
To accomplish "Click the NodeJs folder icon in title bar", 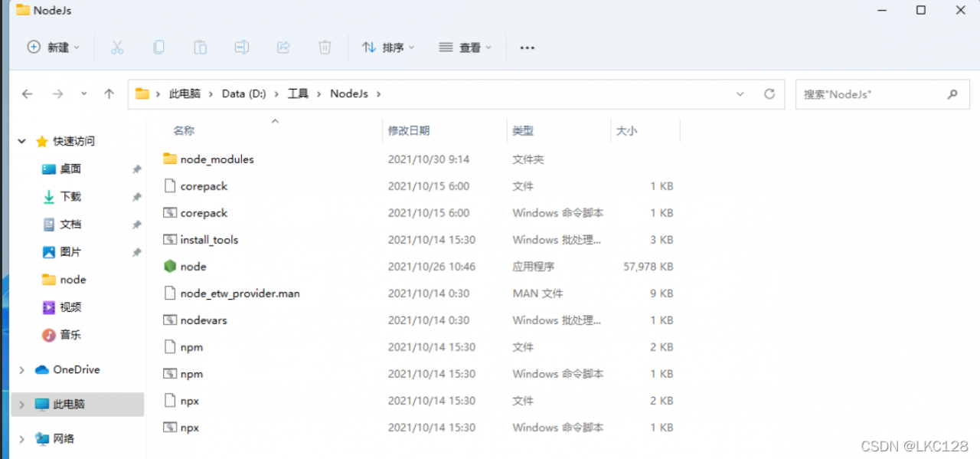I will click(x=23, y=10).
